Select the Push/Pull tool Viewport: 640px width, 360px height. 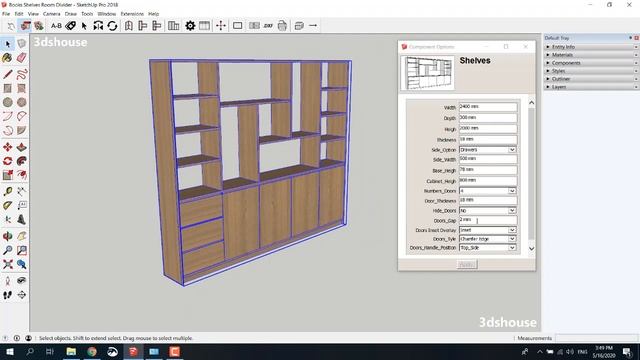tap(22, 147)
